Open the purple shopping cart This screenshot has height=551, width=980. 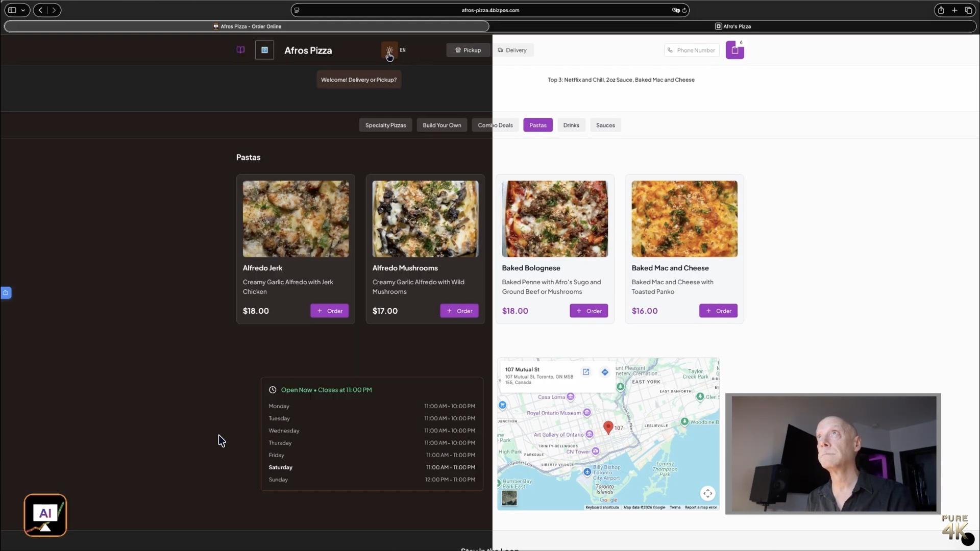tap(734, 50)
